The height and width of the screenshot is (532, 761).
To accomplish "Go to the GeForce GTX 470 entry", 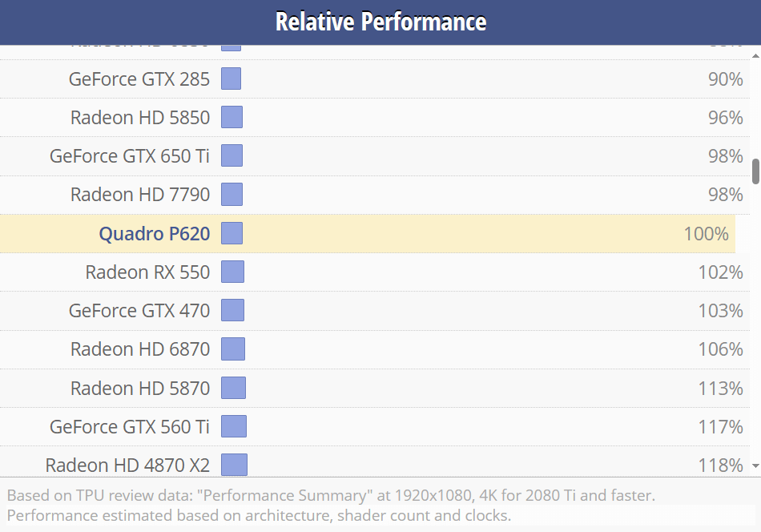I will click(x=139, y=311).
